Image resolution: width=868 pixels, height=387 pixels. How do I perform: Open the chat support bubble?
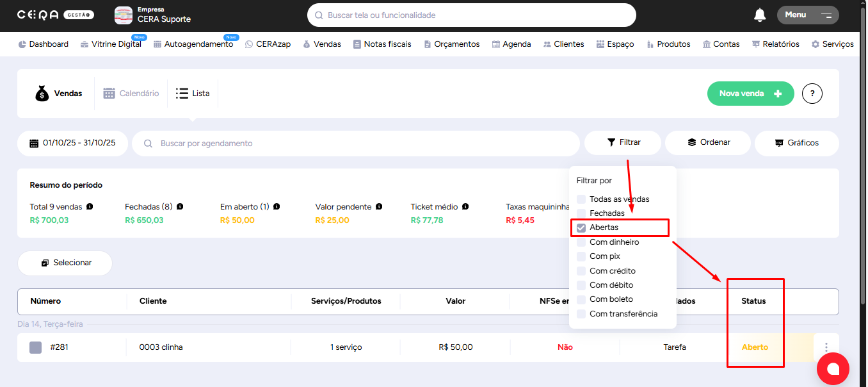coord(832,368)
